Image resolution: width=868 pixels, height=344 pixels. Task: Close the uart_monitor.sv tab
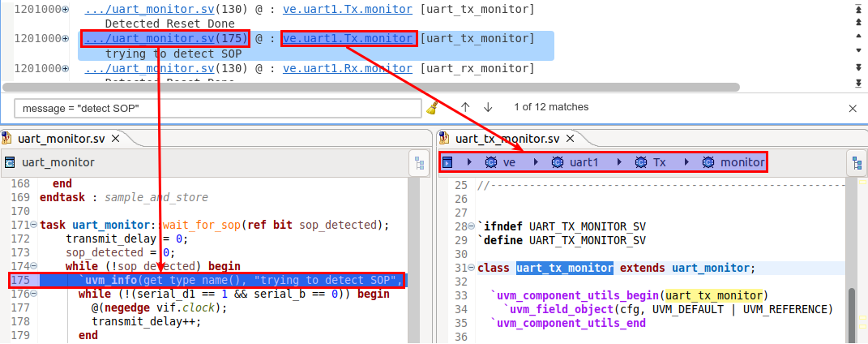[x=116, y=139]
